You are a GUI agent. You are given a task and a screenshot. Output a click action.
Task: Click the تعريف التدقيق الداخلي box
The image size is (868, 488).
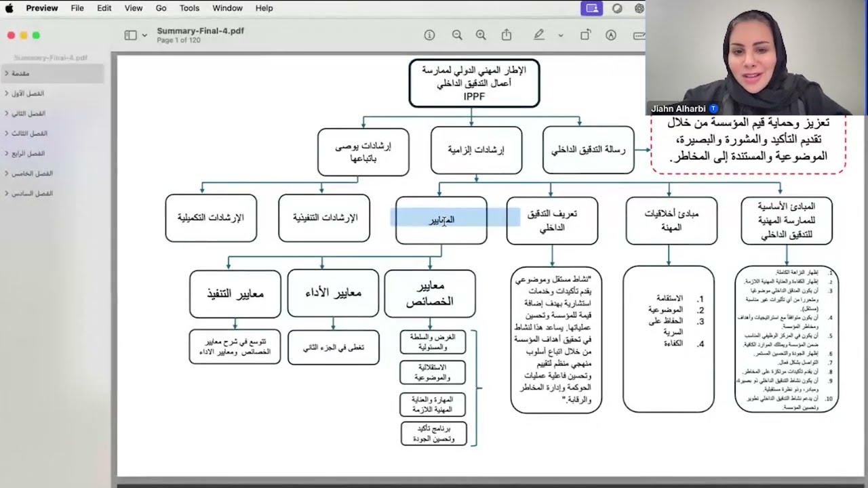(x=552, y=220)
